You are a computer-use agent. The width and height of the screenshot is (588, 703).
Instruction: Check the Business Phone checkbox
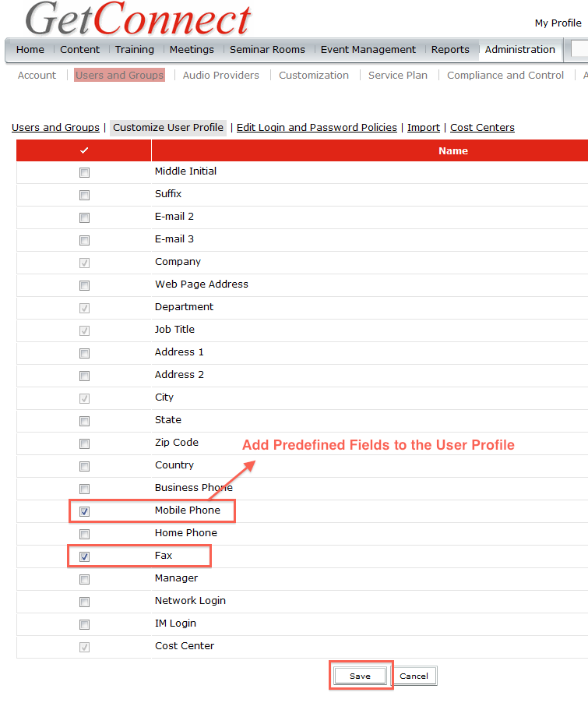[84, 489]
